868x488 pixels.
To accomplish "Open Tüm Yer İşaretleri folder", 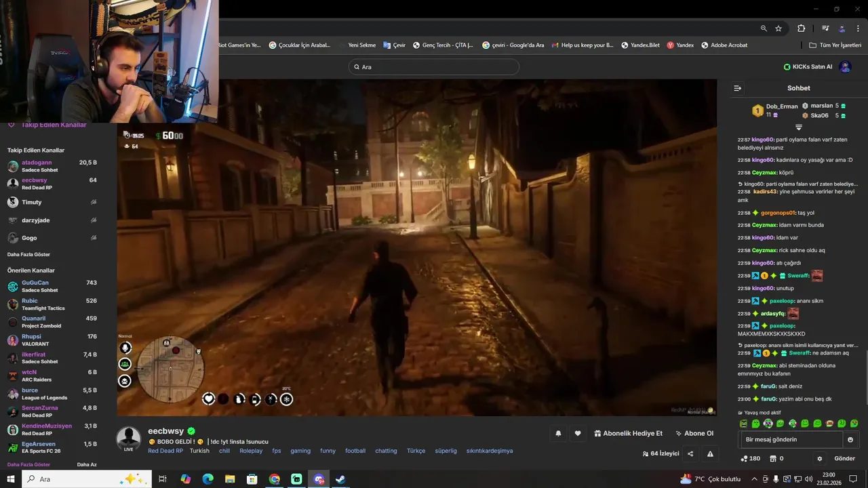I will [835, 45].
